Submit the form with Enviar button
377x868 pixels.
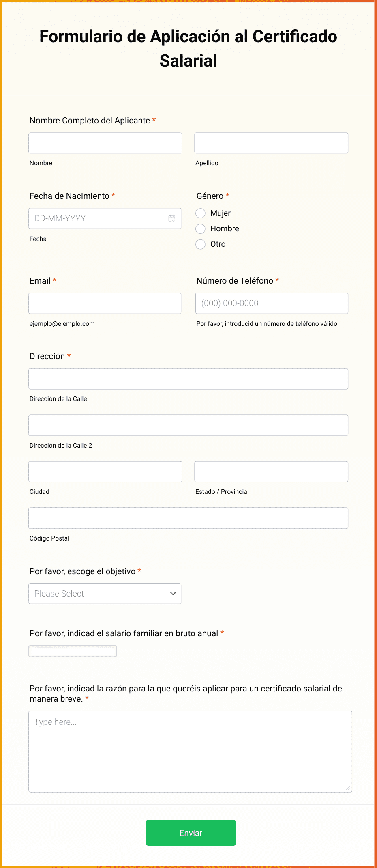pyautogui.click(x=191, y=833)
